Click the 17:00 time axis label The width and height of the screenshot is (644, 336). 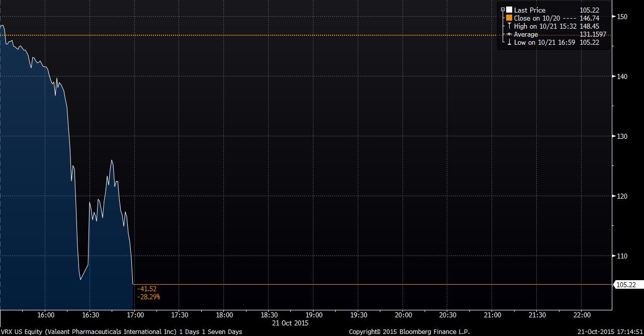135,315
